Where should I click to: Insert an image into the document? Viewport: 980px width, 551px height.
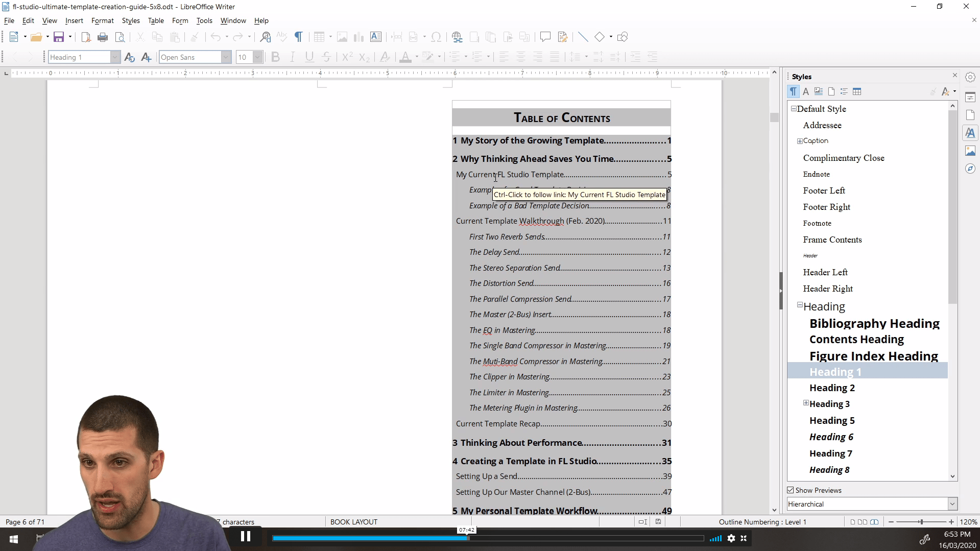tap(342, 37)
